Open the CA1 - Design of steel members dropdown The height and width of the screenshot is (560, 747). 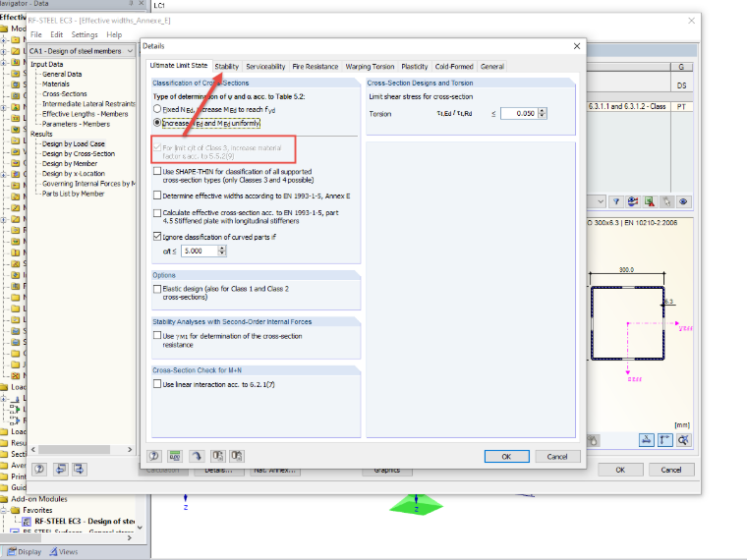[130, 51]
